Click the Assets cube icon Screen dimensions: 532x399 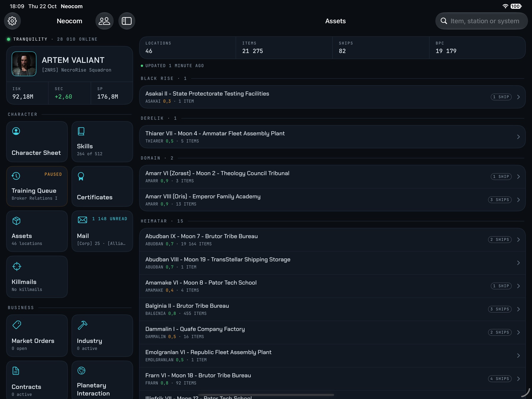point(17,221)
